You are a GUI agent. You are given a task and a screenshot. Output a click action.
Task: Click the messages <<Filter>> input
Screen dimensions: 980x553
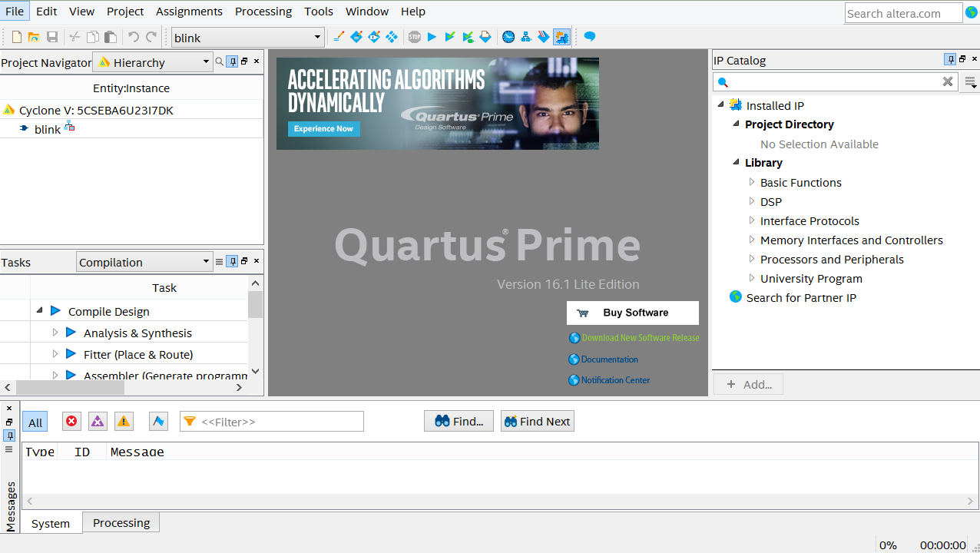click(272, 421)
